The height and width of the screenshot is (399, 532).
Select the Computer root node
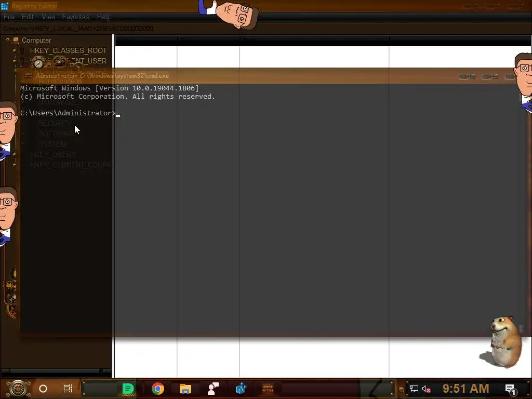[36, 41]
